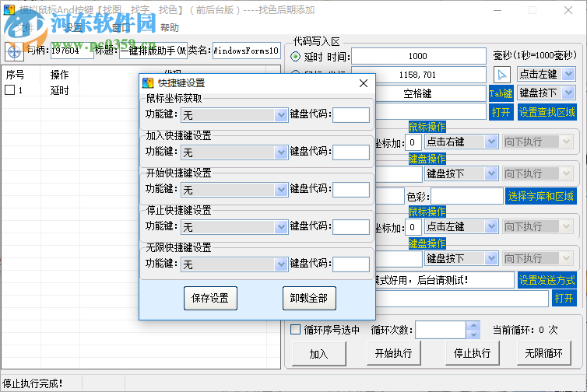Open lower 键盘按下 dropdown under 键盘操作
The image size is (587, 392).
point(461,258)
